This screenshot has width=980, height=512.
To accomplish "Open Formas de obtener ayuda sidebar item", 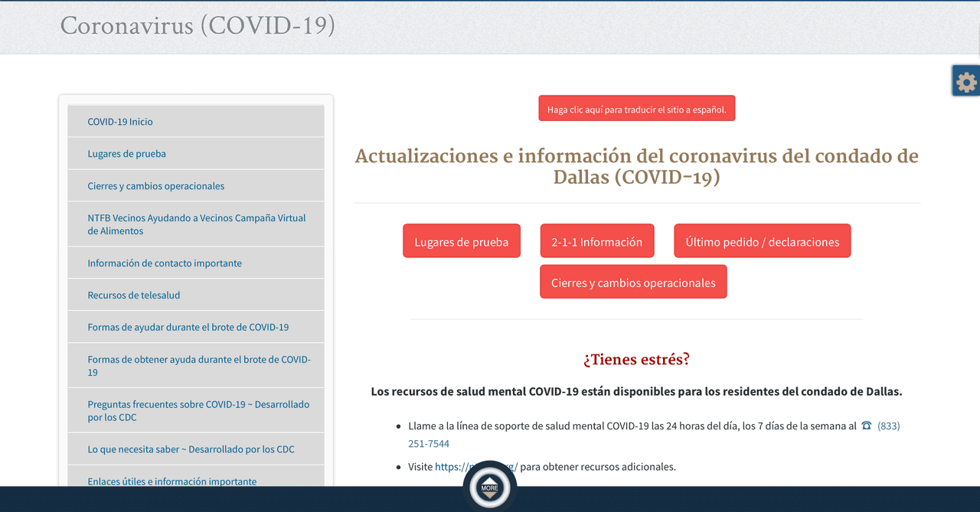I will tap(198, 366).
